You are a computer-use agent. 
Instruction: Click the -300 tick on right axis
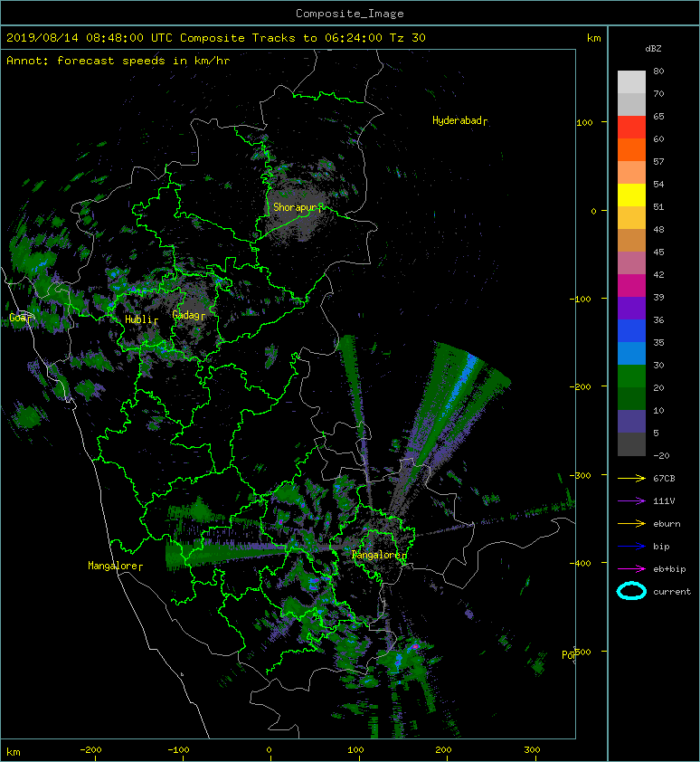pos(580,475)
